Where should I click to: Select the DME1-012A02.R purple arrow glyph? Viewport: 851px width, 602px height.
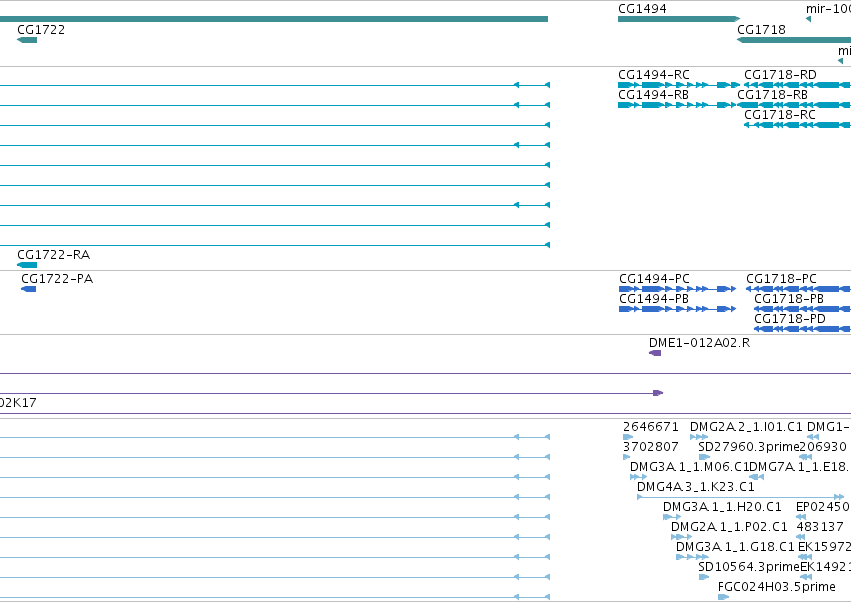click(x=655, y=353)
